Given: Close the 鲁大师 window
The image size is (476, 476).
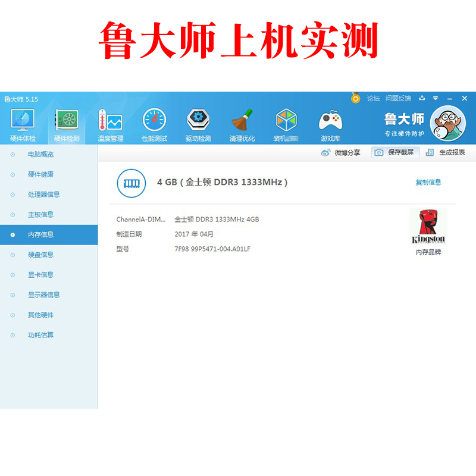Looking at the screenshot, I should pyautogui.click(x=465, y=98).
